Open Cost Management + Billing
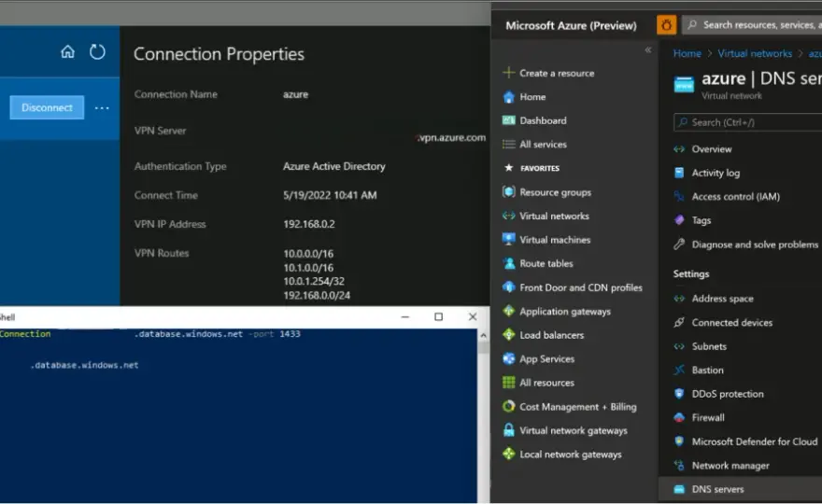Image resolution: width=822 pixels, height=504 pixels. [577, 407]
